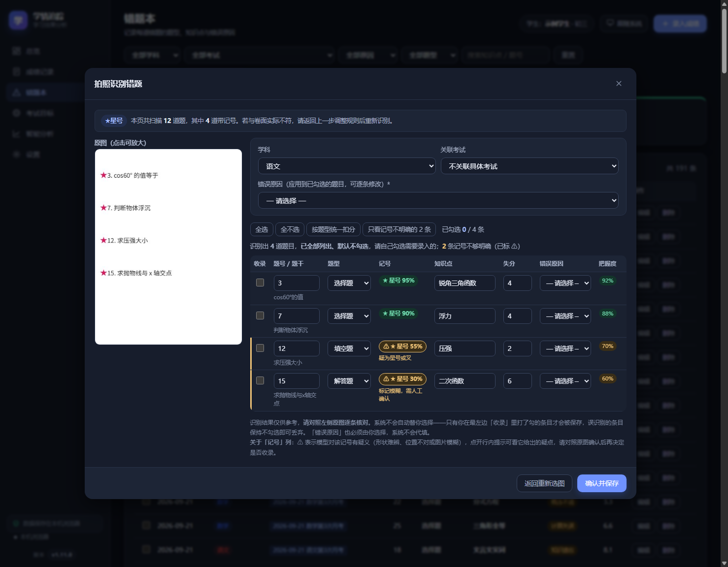Click the 全选 button

click(262, 229)
